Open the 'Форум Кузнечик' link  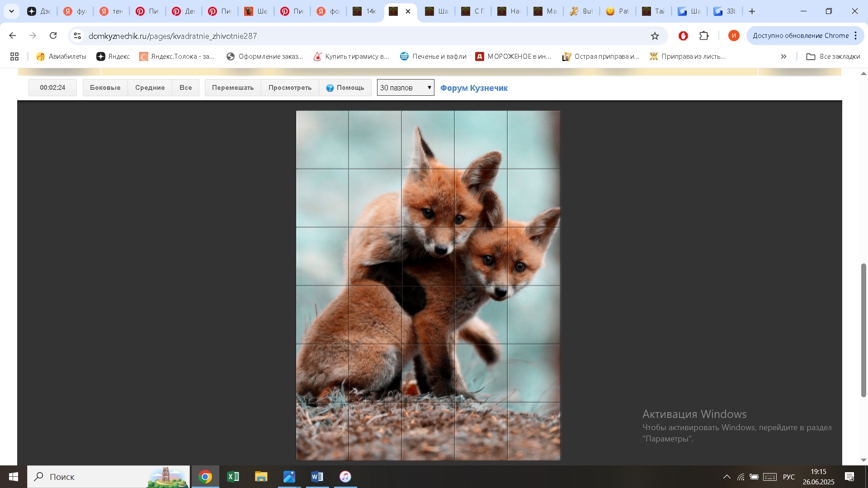pos(474,88)
